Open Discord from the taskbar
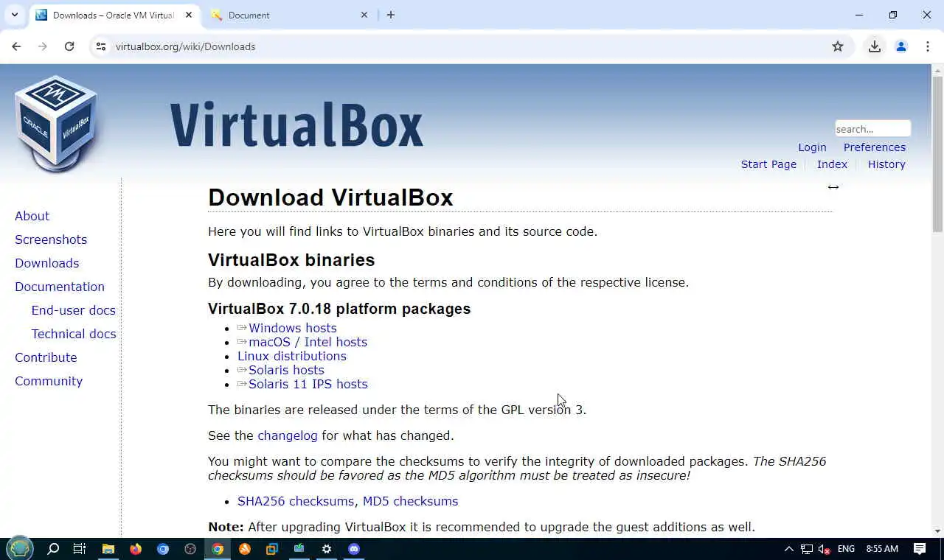 354,549
